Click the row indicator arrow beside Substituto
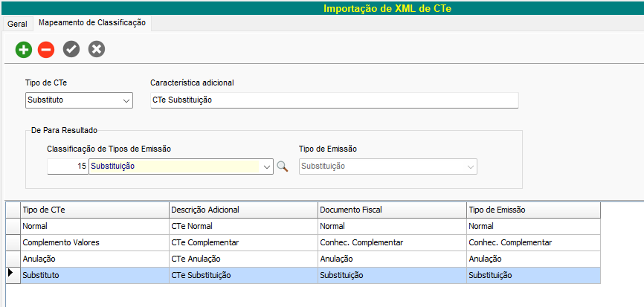 (12, 274)
